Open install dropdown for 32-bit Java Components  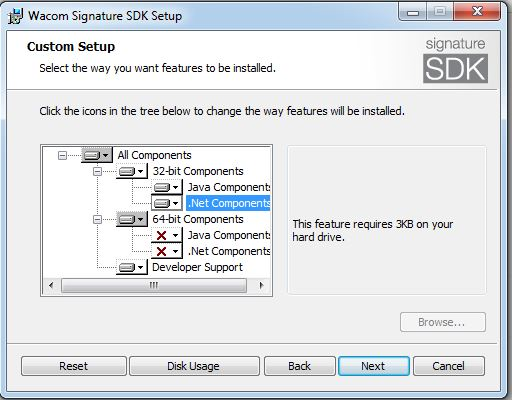click(x=167, y=187)
